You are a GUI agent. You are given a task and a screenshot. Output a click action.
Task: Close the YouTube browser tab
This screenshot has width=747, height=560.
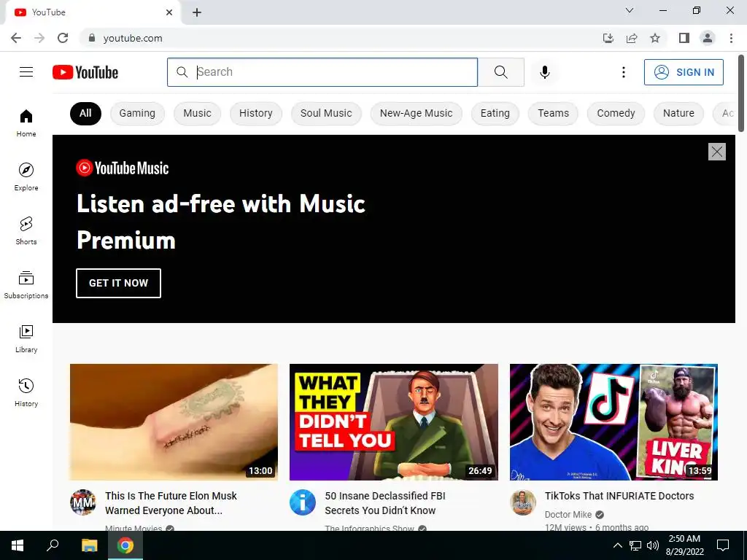coord(169,12)
